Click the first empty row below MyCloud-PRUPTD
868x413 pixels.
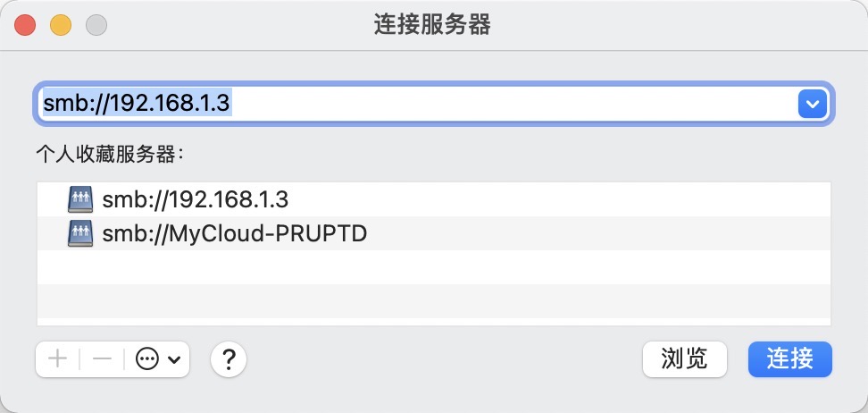434,267
